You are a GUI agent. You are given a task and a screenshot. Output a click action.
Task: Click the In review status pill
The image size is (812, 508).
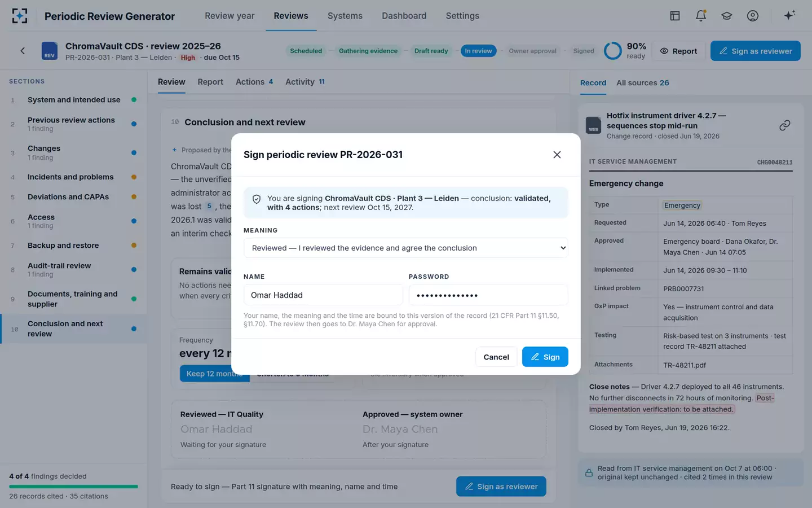point(478,51)
